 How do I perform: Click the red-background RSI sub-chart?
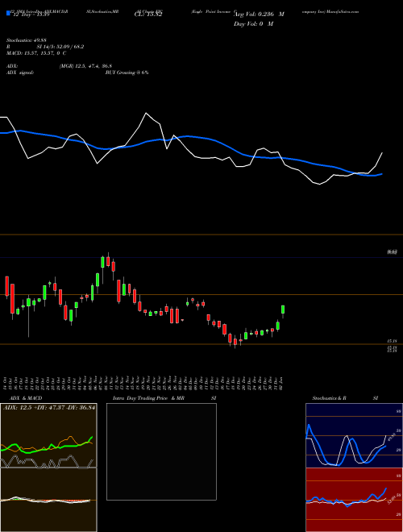tap(354, 500)
